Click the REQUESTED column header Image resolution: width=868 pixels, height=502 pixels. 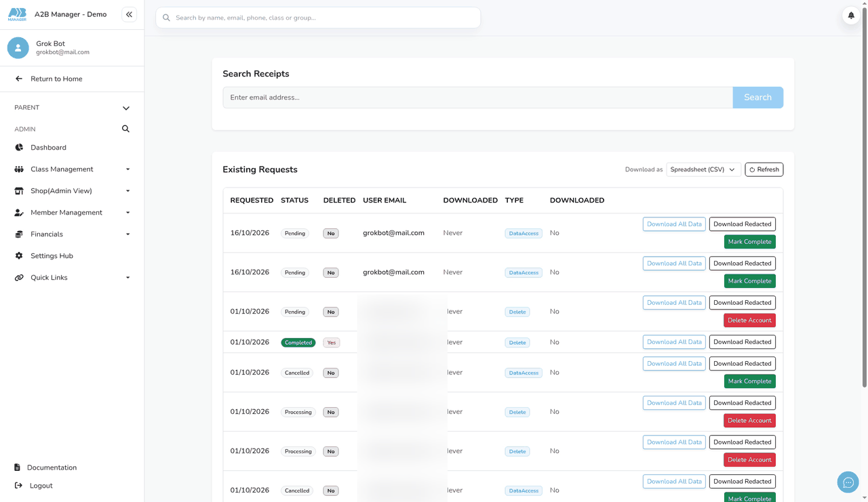pyautogui.click(x=252, y=201)
